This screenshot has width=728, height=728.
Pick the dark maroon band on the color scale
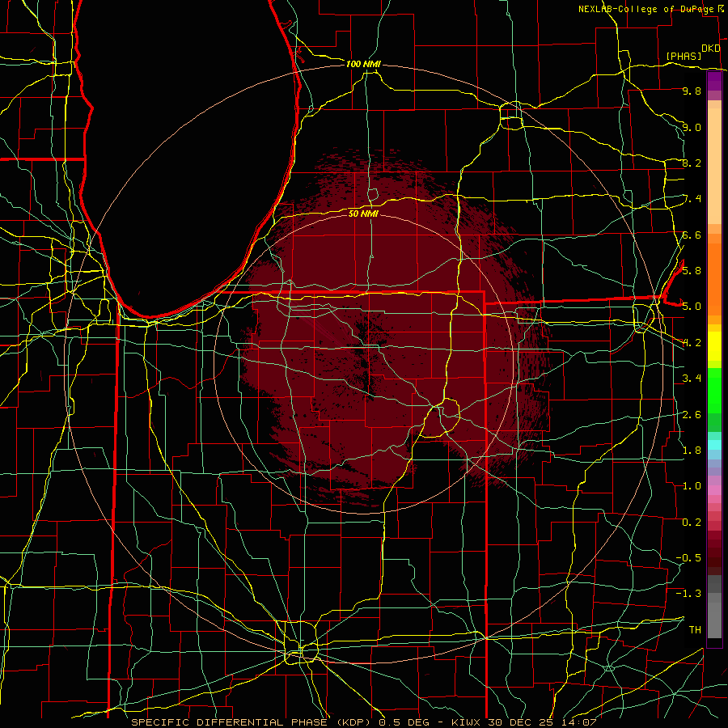click(714, 552)
